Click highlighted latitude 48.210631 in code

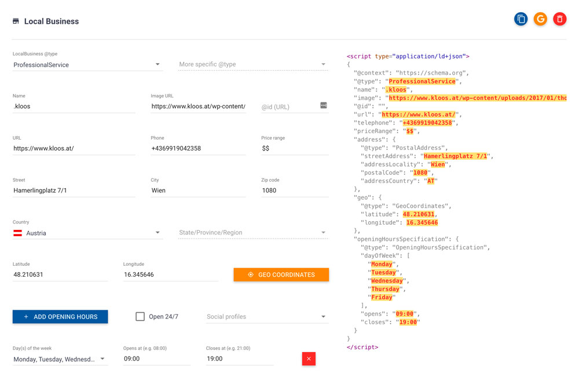click(x=419, y=214)
